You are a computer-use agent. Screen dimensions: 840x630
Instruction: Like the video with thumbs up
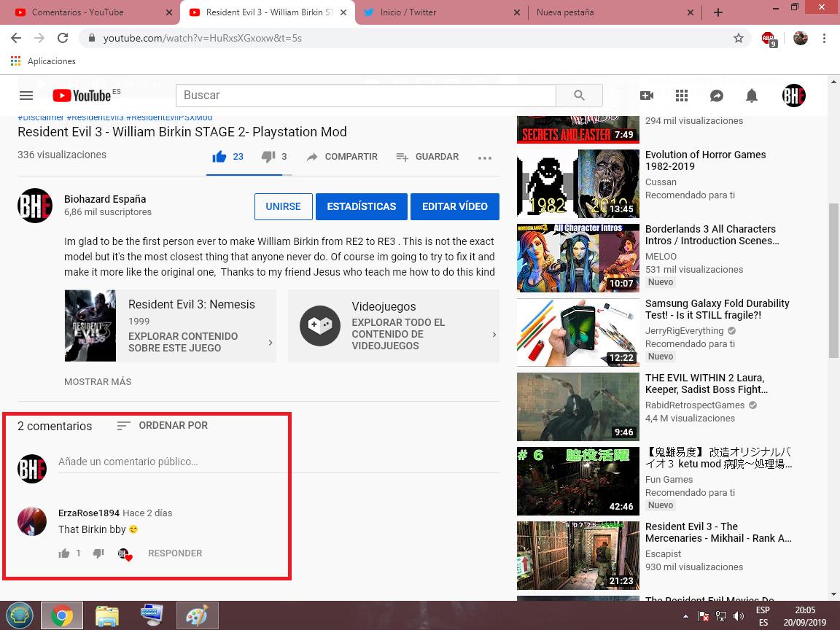pos(219,157)
